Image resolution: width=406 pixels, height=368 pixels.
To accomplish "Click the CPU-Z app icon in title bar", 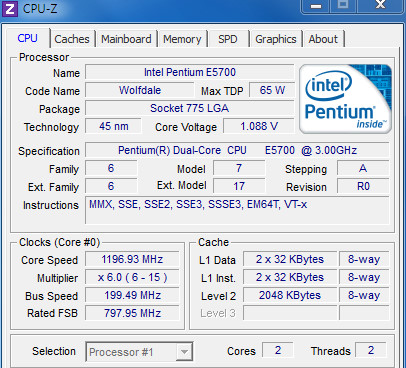I will (x=9, y=9).
